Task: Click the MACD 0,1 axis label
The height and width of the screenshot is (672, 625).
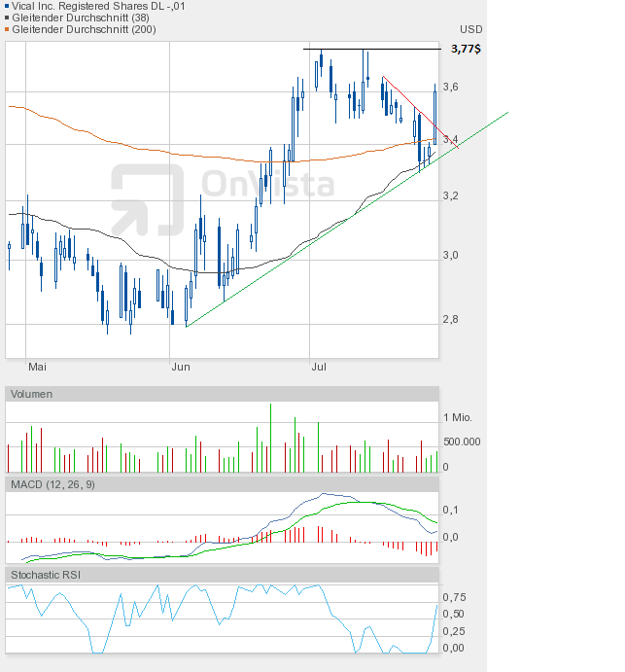Action: 450,510
